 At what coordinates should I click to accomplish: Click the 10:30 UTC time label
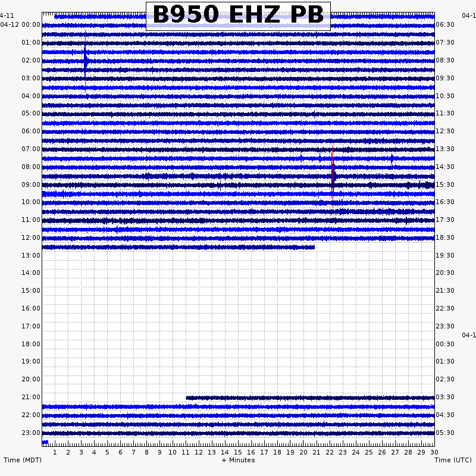point(445,96)
